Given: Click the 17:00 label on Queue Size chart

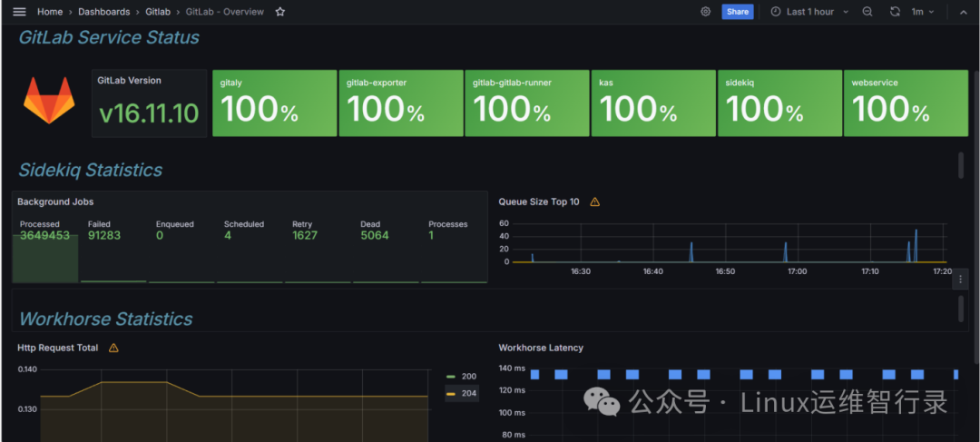Looking at the screenshot, I should 797,272.
